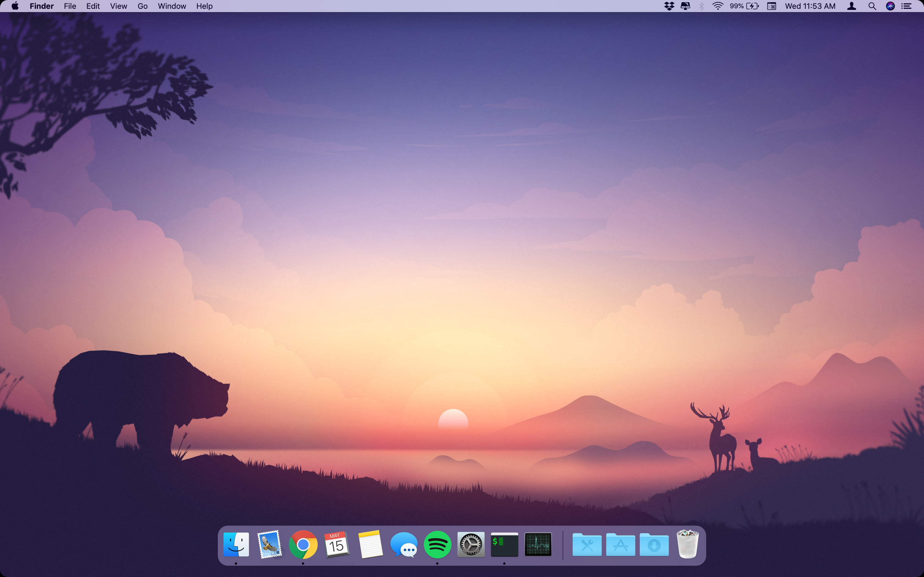Launch Activity Monitor from the dock
This screenshot has height=577, width=924.
pos(538,545)
